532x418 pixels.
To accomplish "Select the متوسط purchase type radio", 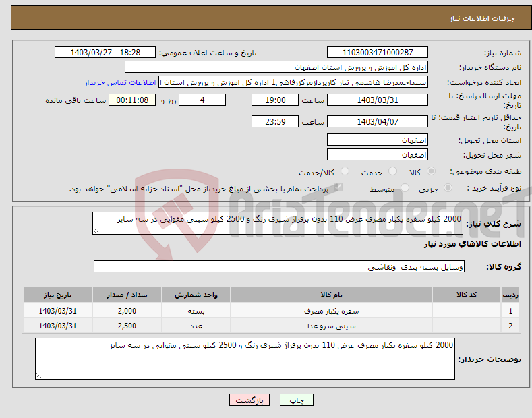I will [x=405, y=187].
